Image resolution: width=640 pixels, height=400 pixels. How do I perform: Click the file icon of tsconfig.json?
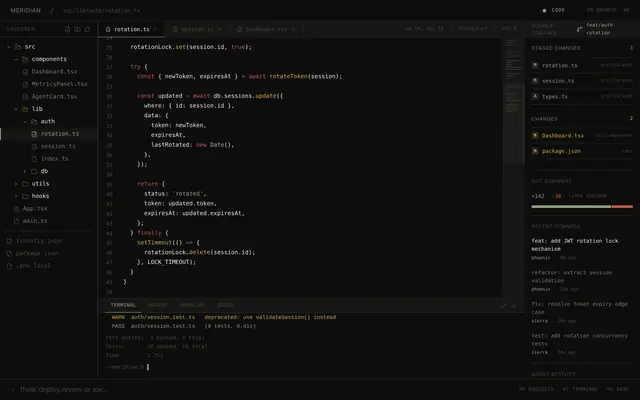click(9, 241)
